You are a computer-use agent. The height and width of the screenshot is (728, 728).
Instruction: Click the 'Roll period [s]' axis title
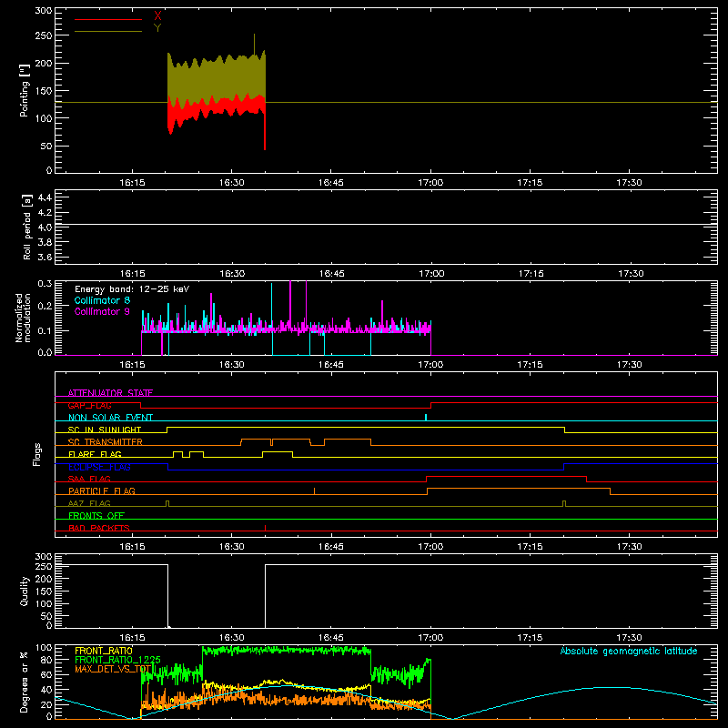click(x=27, y=227)
